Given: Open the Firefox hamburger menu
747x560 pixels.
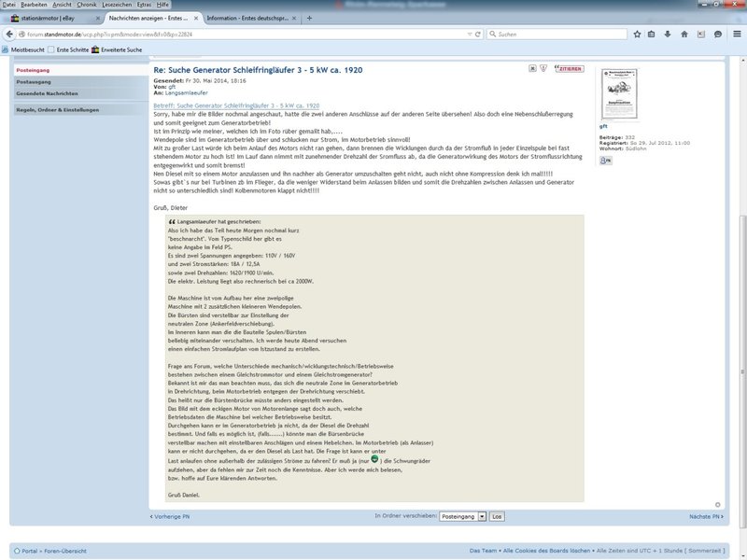Looking at the screenshot, I should pyautogui.click(x=734, y=34).
